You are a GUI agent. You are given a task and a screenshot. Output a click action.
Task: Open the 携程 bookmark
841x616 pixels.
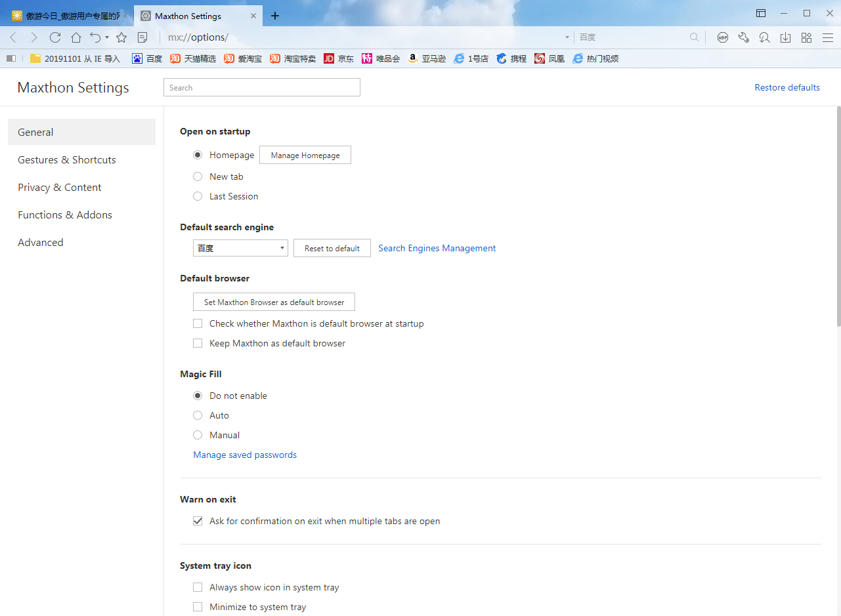pyautogui.click(x=511, y=58)
